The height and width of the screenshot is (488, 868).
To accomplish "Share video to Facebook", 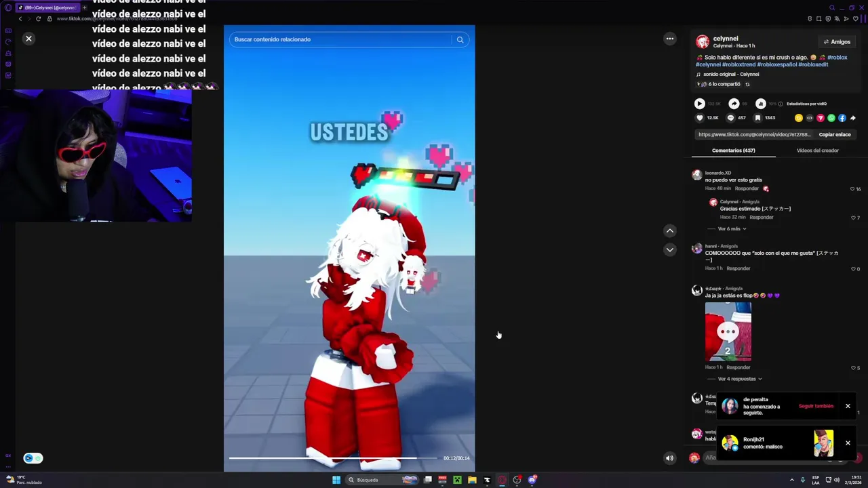I will (842, 118).
